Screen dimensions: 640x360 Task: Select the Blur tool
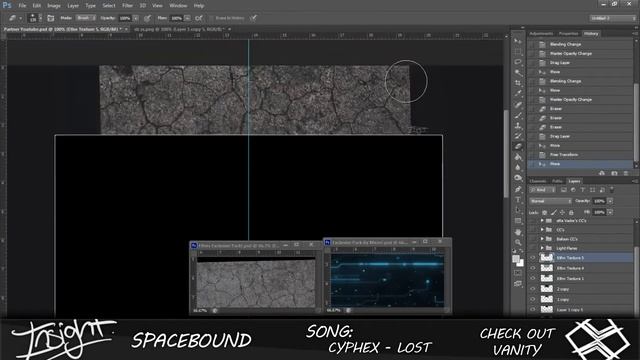518,167
